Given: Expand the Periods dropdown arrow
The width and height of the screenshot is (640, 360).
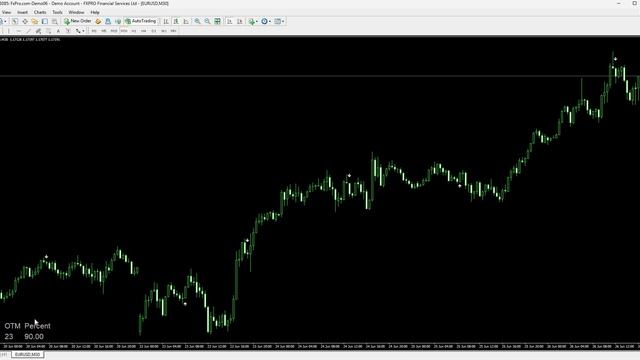Looking at the screenshot, I should (270, 21).
